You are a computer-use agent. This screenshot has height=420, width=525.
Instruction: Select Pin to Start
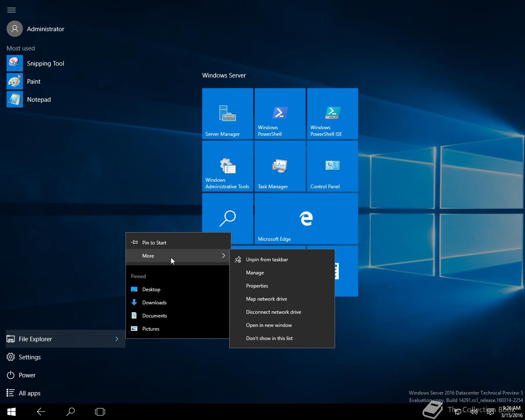click(178, 242)
